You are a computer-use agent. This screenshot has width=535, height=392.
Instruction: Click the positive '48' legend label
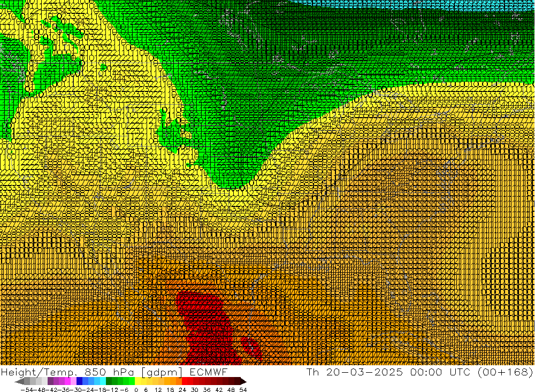[231, 390]
